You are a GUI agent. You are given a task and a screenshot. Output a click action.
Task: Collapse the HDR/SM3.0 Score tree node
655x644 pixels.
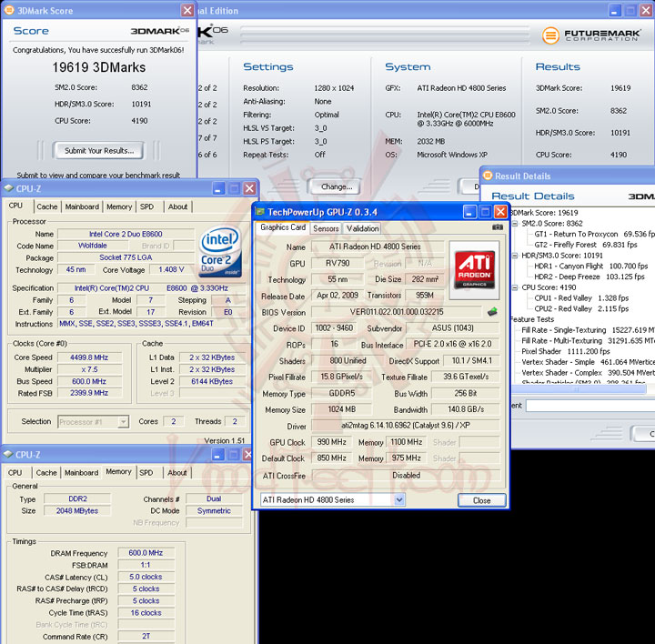[x=515, y=256]
